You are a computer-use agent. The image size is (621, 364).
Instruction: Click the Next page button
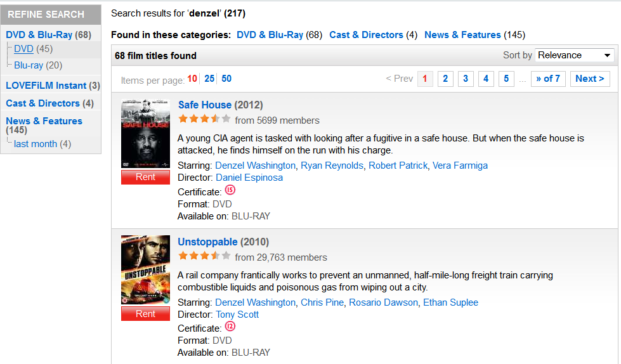click(589, 79)
